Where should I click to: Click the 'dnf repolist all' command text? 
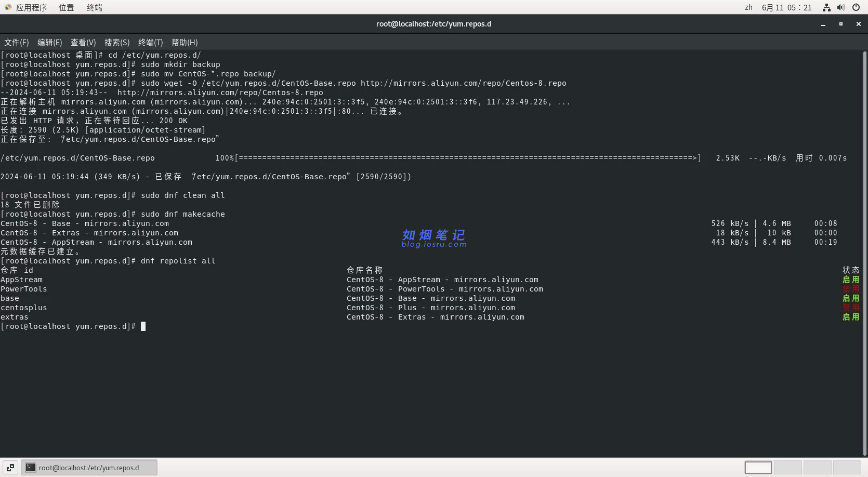(x=178, y=261)
